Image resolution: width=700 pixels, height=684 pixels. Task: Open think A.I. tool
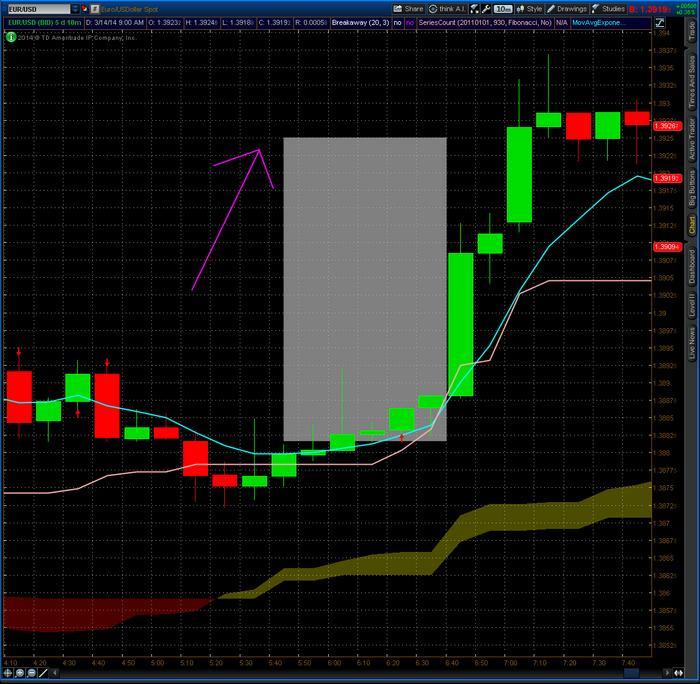click(x=447, y=9)
